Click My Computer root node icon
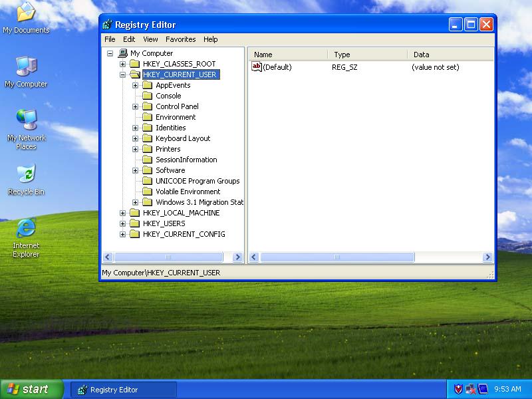532x399 pixels. (122, 53)
